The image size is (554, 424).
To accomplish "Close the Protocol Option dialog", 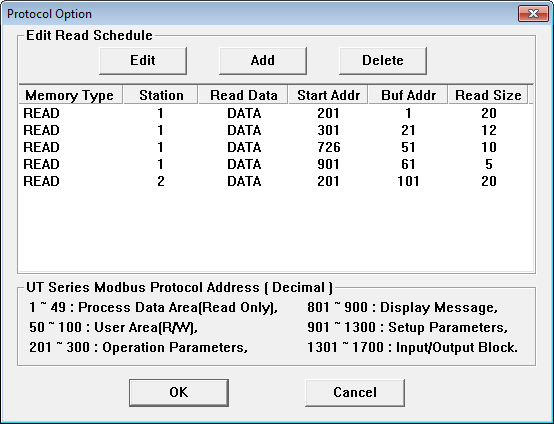I will pyautogui.click(x=533, y=14).
